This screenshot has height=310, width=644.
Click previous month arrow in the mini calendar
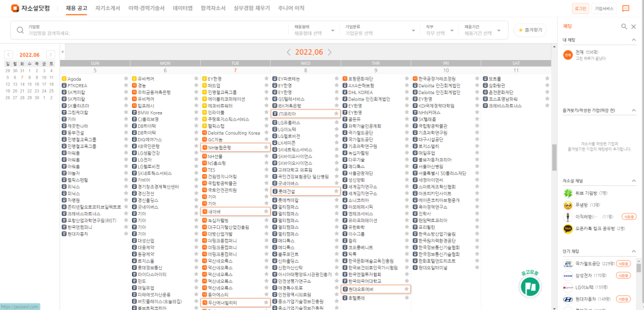click(9, 55)
